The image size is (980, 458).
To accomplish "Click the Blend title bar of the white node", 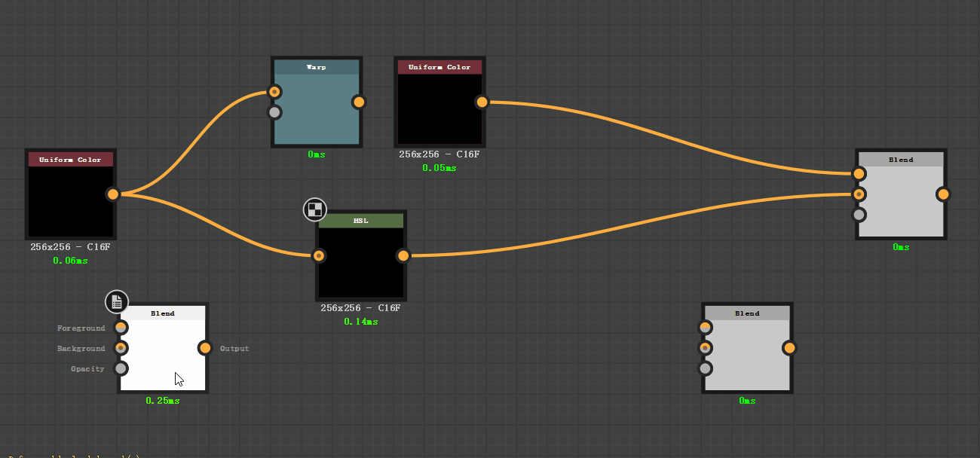I will click(x=162, y=313).
